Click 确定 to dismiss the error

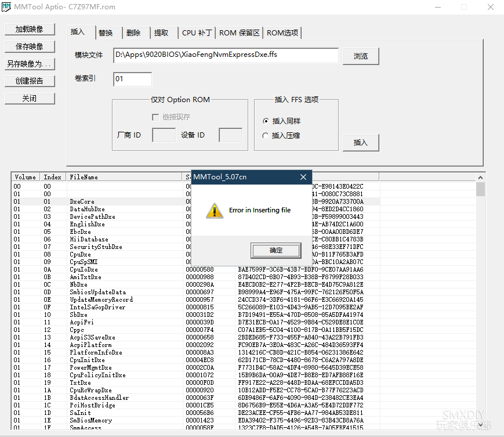coord(276,251)
